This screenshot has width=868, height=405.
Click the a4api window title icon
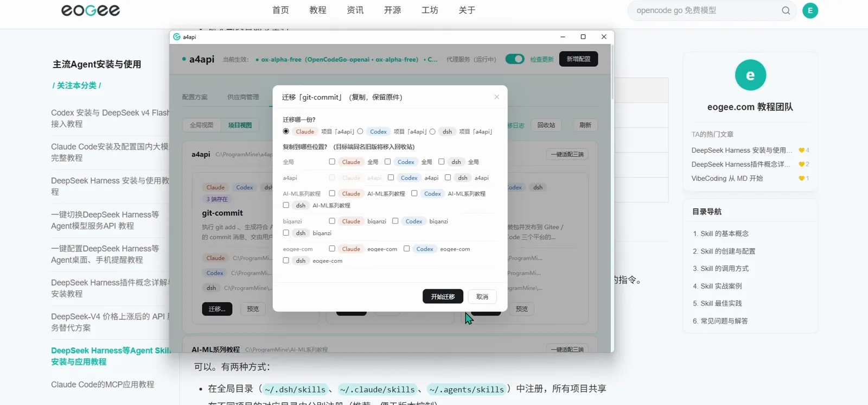click(177, 37)
